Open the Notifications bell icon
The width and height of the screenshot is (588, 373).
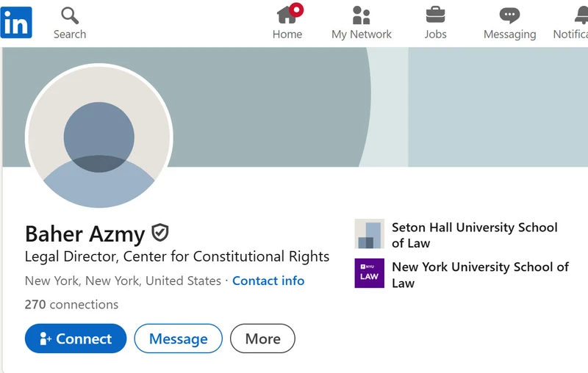(581, 15)
